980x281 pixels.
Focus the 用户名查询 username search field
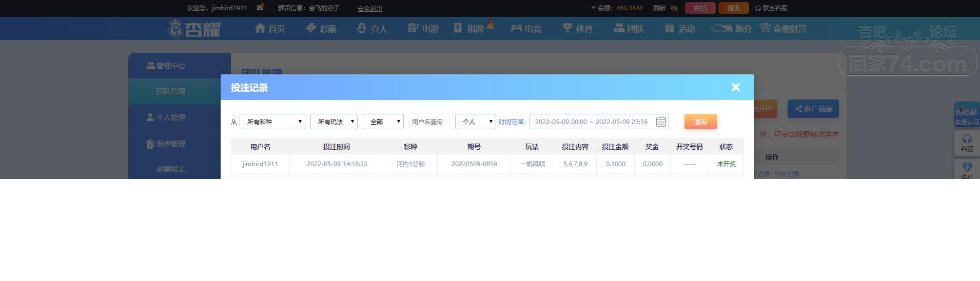click(x=429, y=122)
